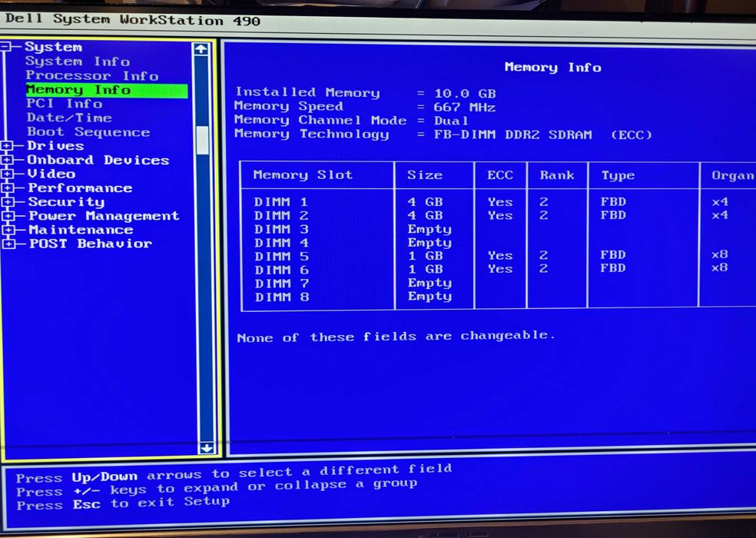Image resolution: width=756 pixels, height=538 pixels.
Task: Click the Memory Info panel heading
Action: tap(553, 67)
